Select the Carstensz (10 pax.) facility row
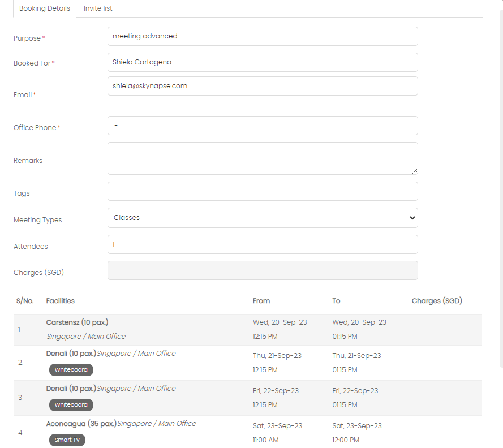Screen dimensions: 503x448 click(248, 330)
